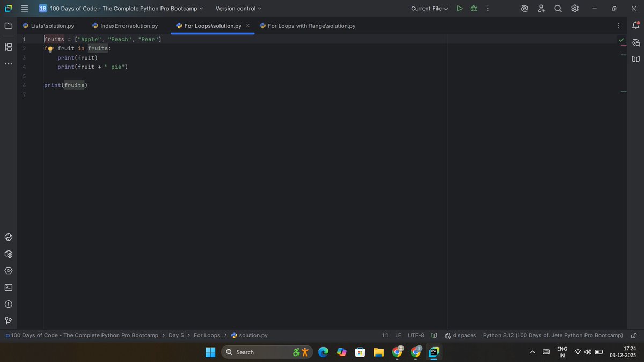Open the Terminal tool window

(8, 287)
